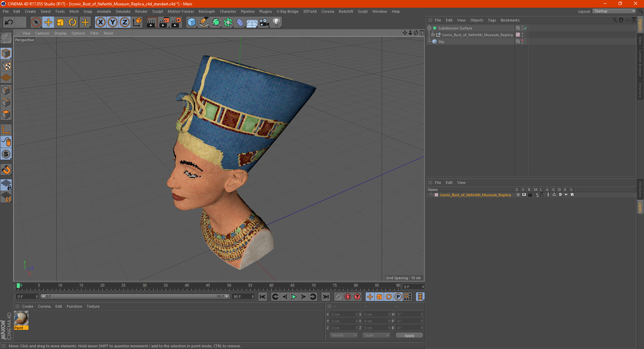
Task: Add a Floor environment object
Action: pyautogui.click(x=252, y=22)
